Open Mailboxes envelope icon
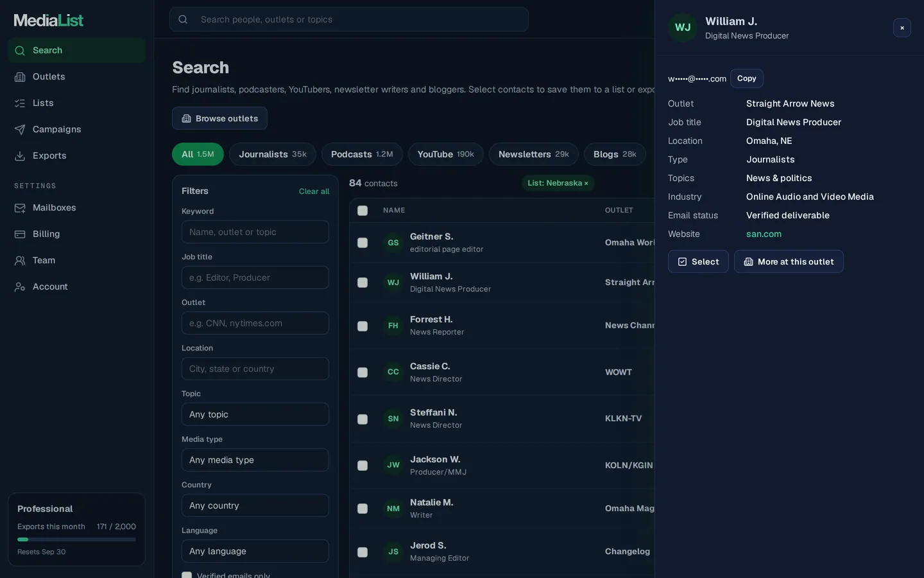Image resolution: width=924 pixels, height=578 pixels. 20,208
